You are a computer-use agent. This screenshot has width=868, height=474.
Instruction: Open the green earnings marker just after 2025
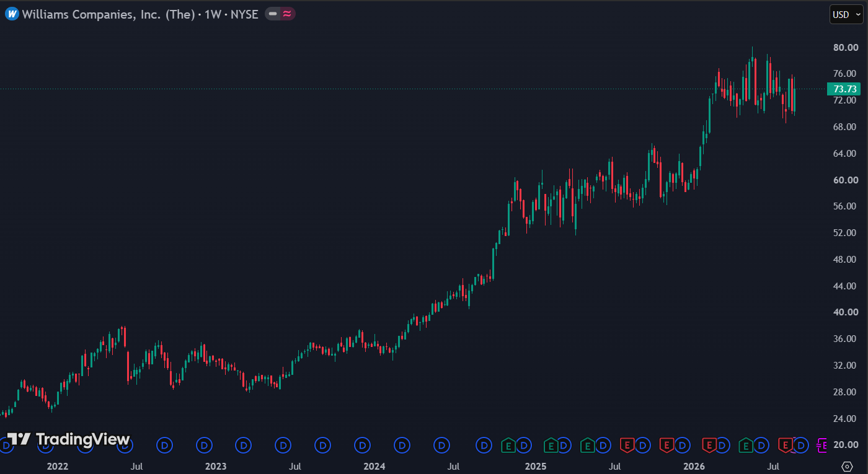551,445
